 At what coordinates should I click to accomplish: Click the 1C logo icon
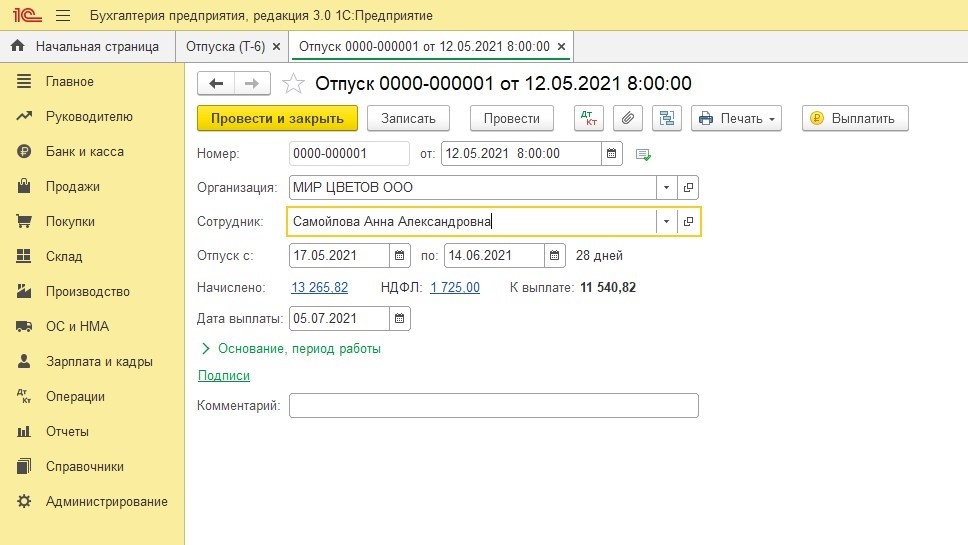27,15
